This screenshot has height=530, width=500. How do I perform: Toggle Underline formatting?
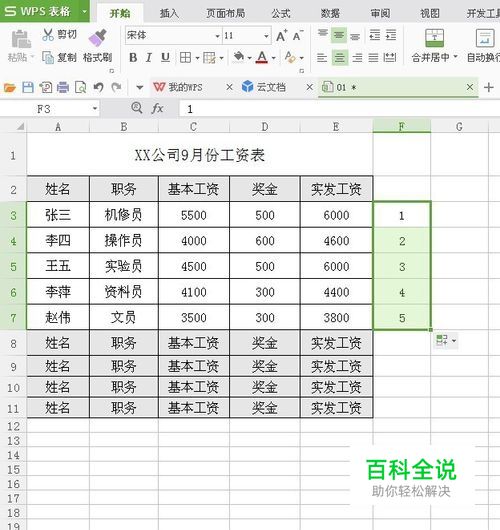point(165,58)
